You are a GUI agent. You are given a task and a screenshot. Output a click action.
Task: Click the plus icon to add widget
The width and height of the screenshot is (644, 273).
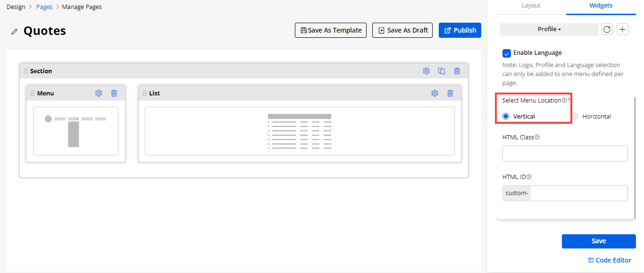[x=623, y=29]
